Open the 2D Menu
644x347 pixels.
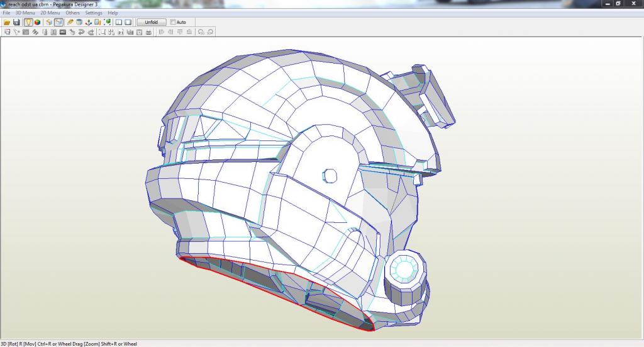pos(50,13)
